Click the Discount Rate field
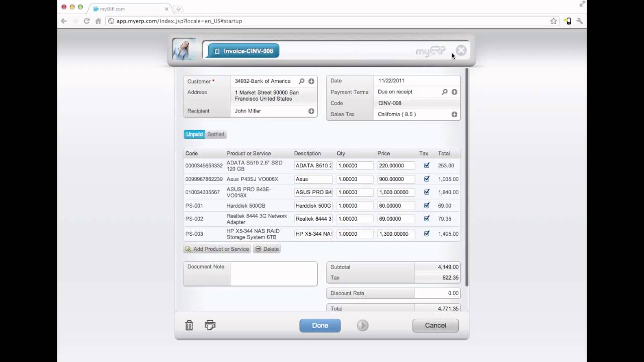 pyautogui.click(x=437, y=293)
